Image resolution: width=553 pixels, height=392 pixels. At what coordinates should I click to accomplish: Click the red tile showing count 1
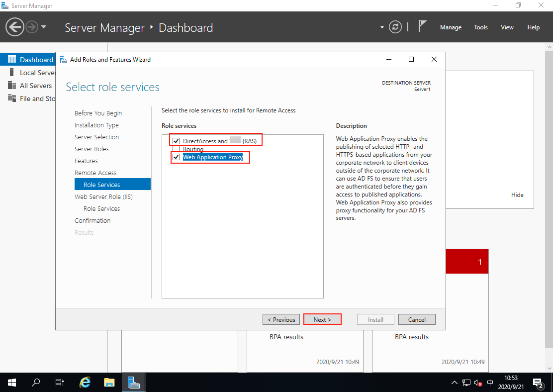coord(467,262)
